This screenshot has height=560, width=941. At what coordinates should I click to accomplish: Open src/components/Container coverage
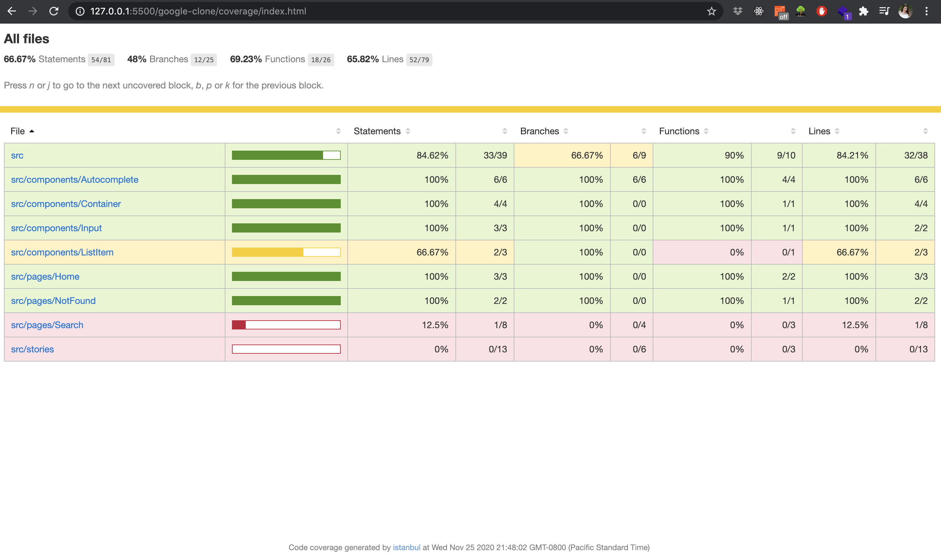(66, 203)
